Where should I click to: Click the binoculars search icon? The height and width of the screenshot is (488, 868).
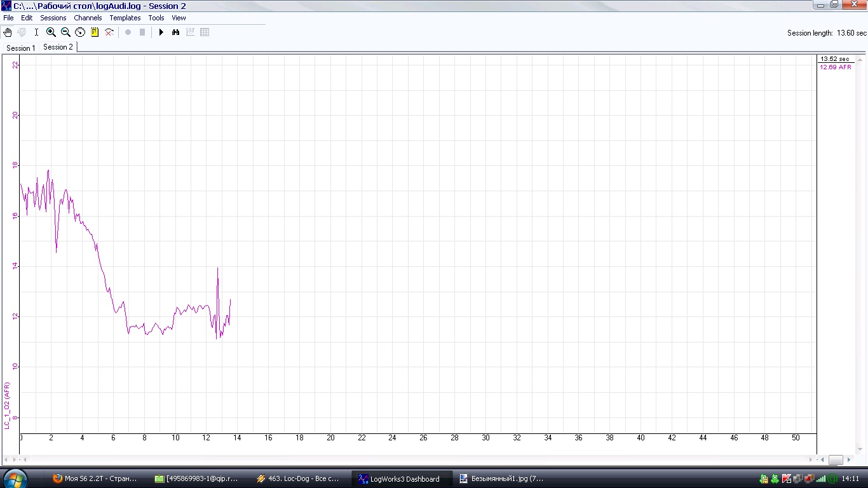(x=176, y=32)
